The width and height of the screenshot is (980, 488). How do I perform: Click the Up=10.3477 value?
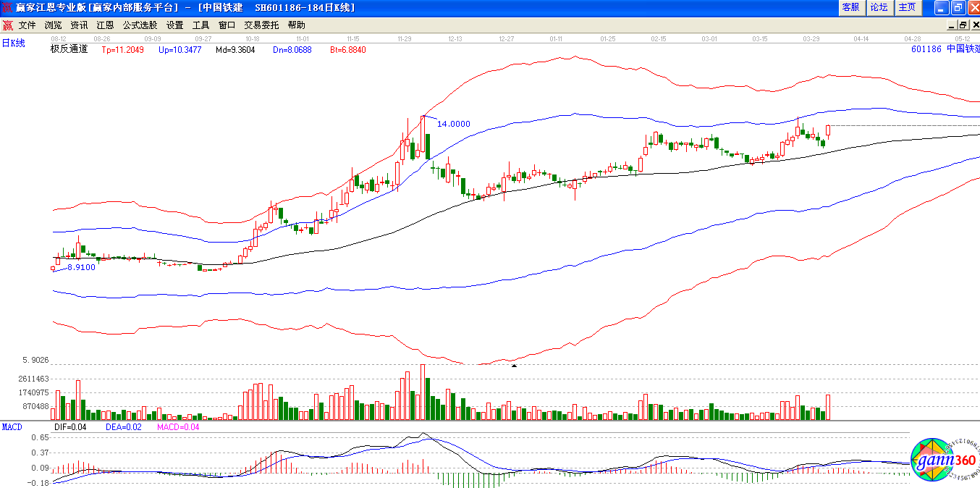point(179,50)
